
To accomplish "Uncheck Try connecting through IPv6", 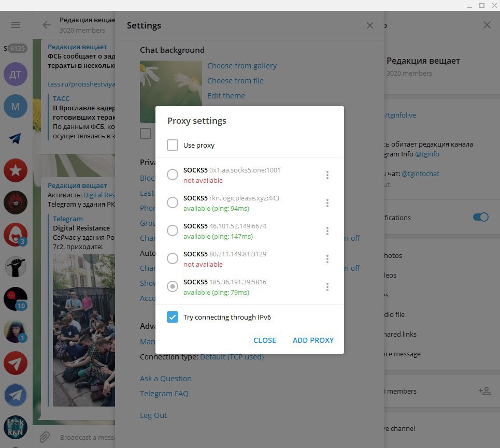I will pyautogui.click(x=173, y=317).
